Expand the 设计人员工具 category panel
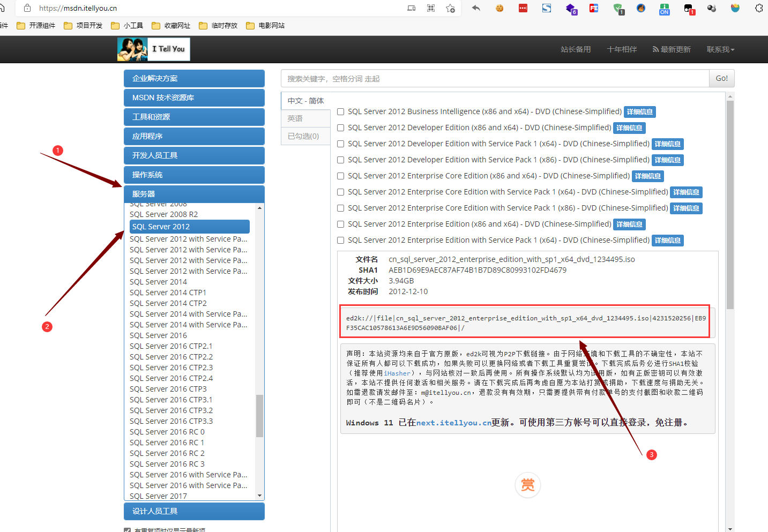Image resolution: width=768 pixels, height=532 pixels. click(194, 511)
